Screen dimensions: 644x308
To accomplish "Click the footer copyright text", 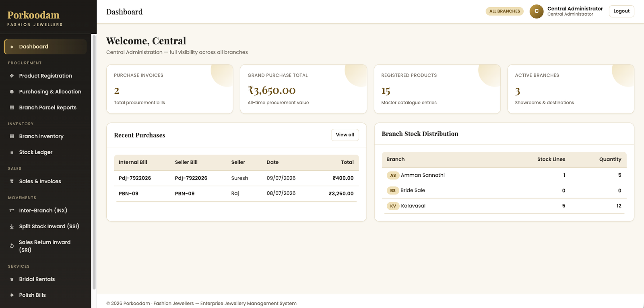I will (201, 304).
